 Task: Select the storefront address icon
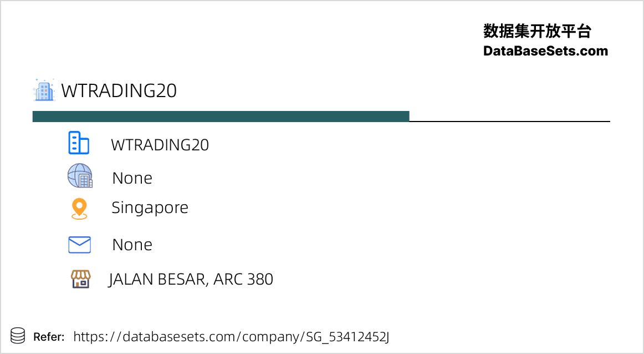click(x=80, y=279)
